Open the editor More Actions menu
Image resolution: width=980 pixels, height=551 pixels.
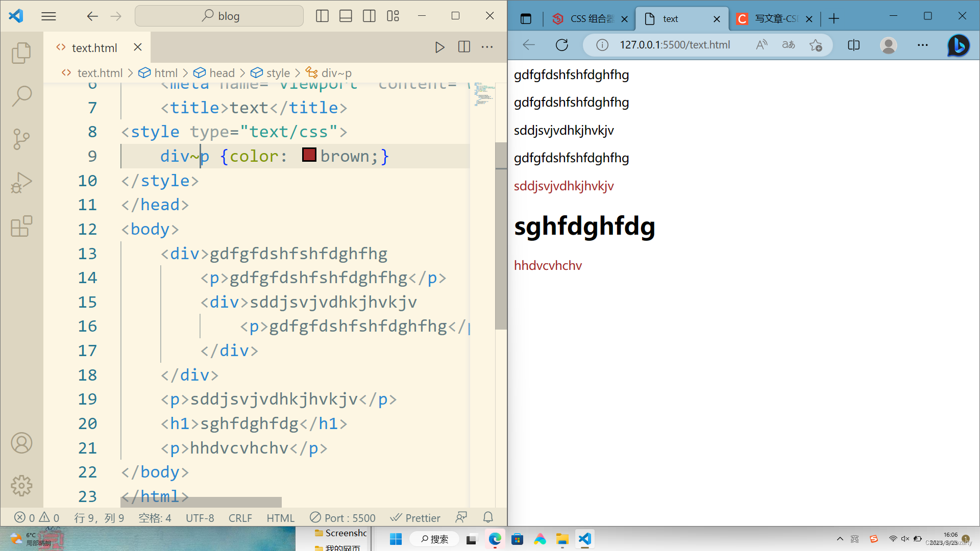point(487,47)
